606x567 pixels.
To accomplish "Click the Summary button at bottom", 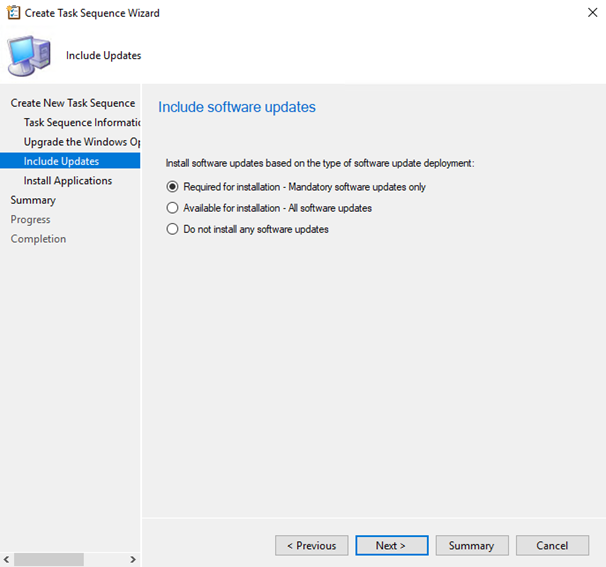I will [472, 545].
